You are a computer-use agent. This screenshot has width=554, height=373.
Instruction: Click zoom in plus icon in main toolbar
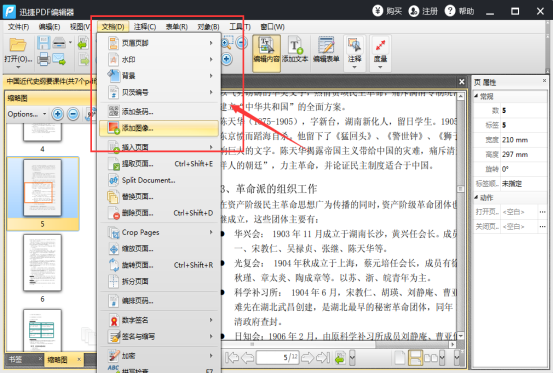coord(226,59)
